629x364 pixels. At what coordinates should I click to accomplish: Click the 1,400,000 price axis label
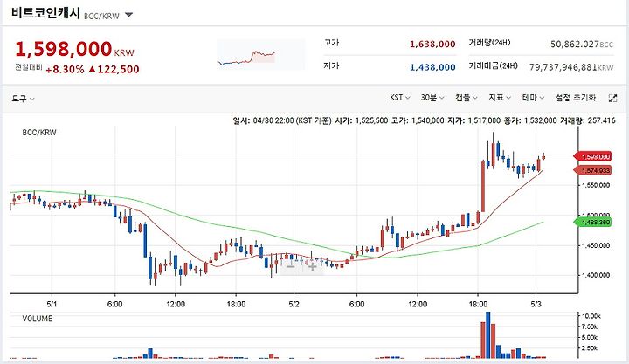click(x=596, y=275)
